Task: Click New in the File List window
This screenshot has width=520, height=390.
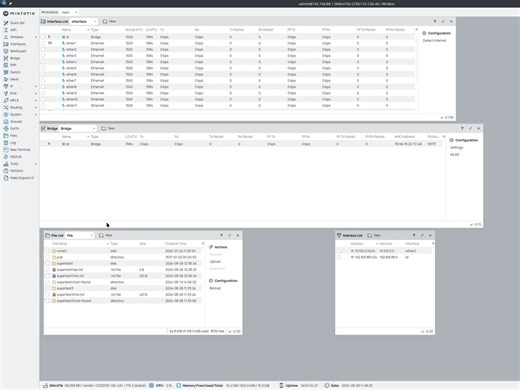Action: click(105, 235)
